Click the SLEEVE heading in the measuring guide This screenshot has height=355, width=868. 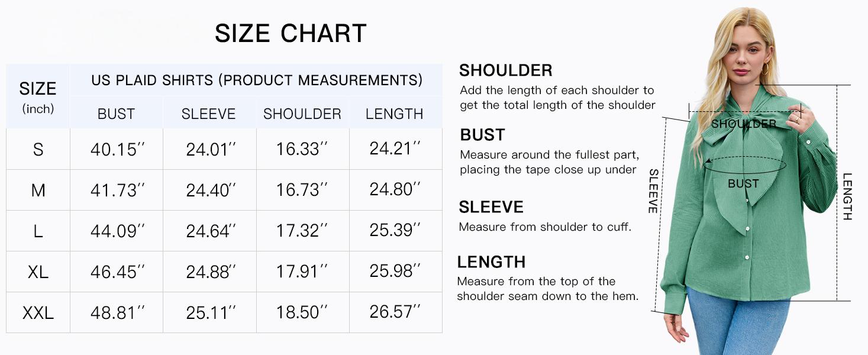click(491, 207)
